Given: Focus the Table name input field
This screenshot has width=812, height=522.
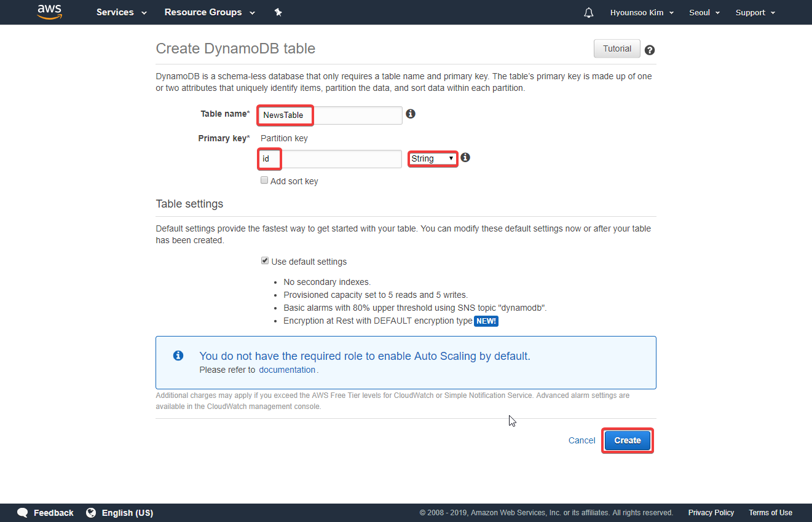Looking at the screenshot, I should [x=330, y=115].
